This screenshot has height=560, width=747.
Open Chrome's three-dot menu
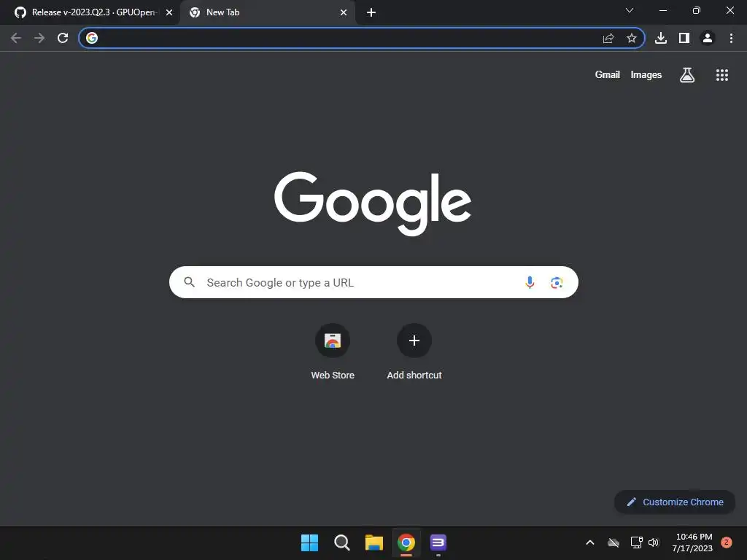(x=731, y=38)
